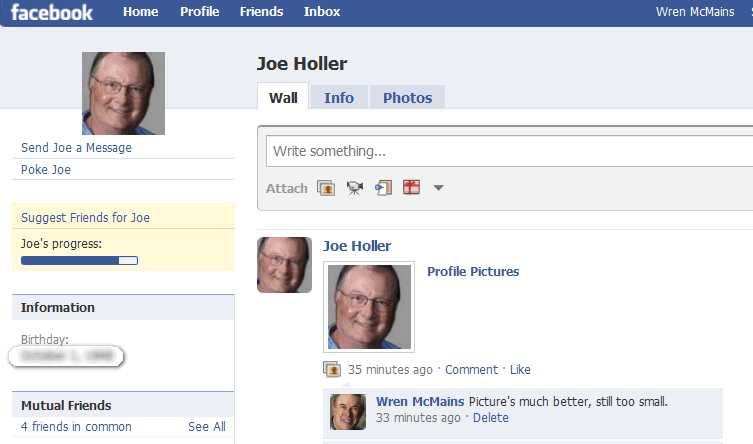This screenshot has width=753, height=444.
Task: Open Joe Holler name link on post
Action: point(357,246)
